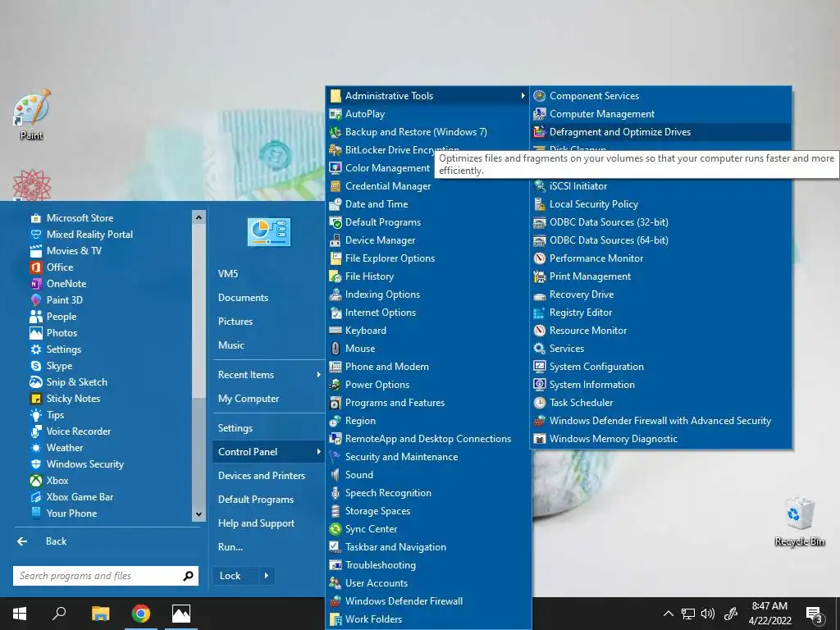
Task: Open RemoteApp and Desktop Connections
Action: coord(427,439)
